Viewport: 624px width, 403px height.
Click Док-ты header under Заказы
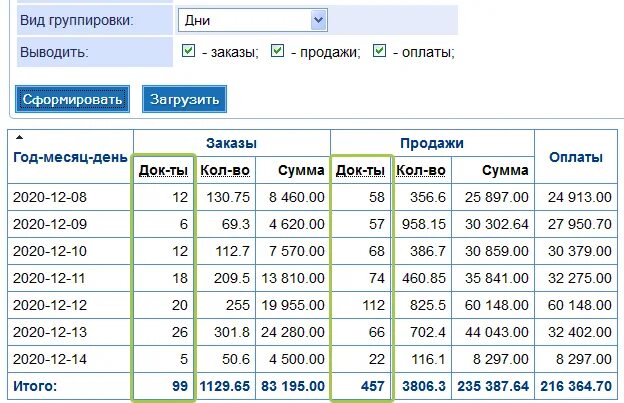163,171
